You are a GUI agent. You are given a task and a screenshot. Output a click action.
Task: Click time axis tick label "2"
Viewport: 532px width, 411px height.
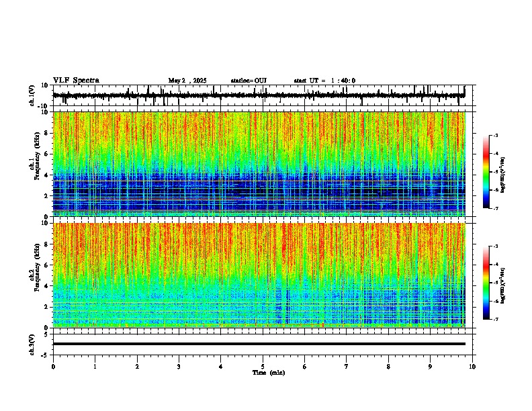click(137, 367)
